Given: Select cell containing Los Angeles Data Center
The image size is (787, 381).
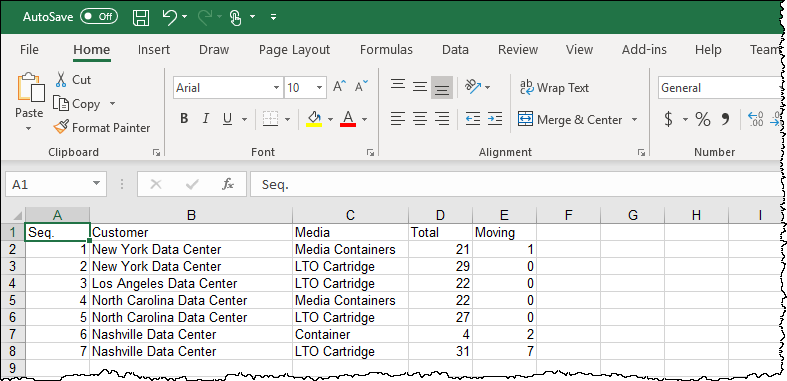Looking at the screenshot, I should click(x=191, y=283).
